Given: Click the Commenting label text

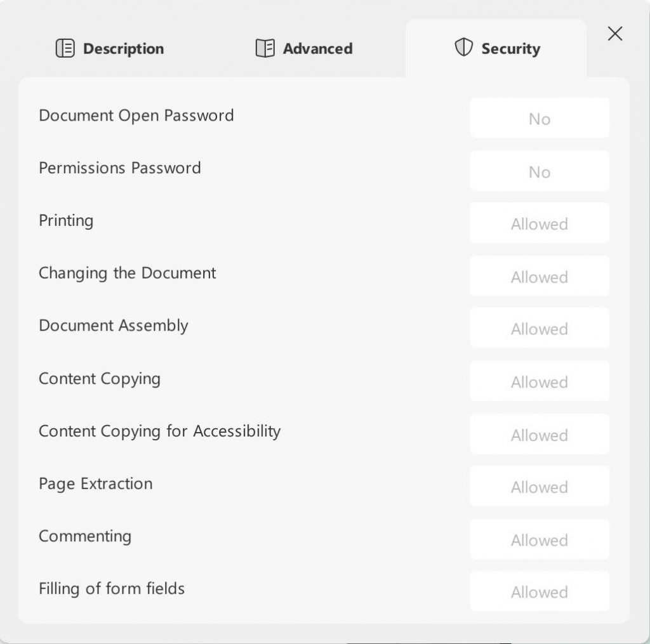Looking at the screenshot, I should click(x=84, y=536).
